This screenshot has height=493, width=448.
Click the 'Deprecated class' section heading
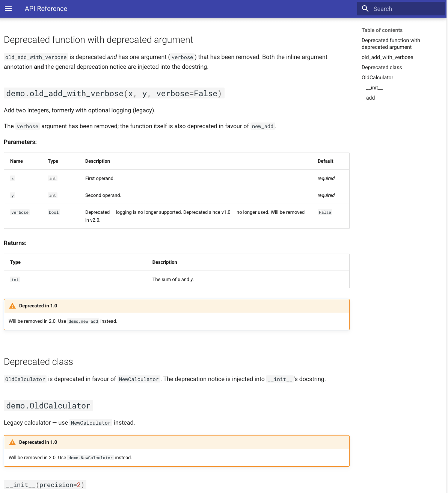(x=38, y=361)
